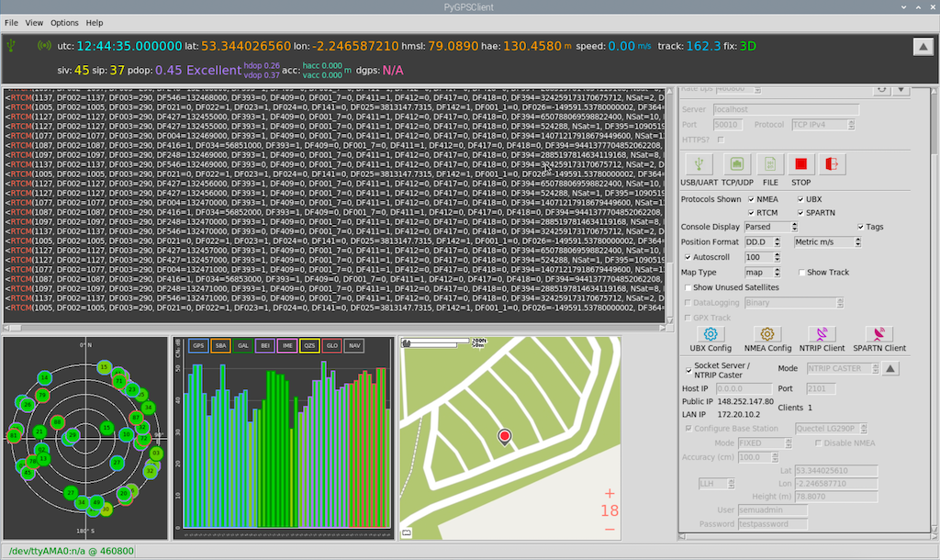The width and height of the screenshot is (940, 560).
Task: Click the red STOP square button
Action: click(800, 164)
